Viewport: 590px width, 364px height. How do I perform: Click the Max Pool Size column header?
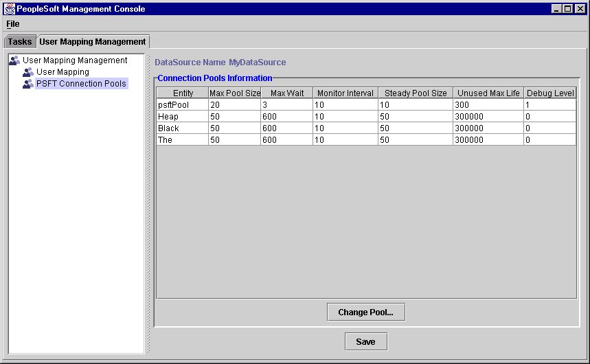pos(234,93)
